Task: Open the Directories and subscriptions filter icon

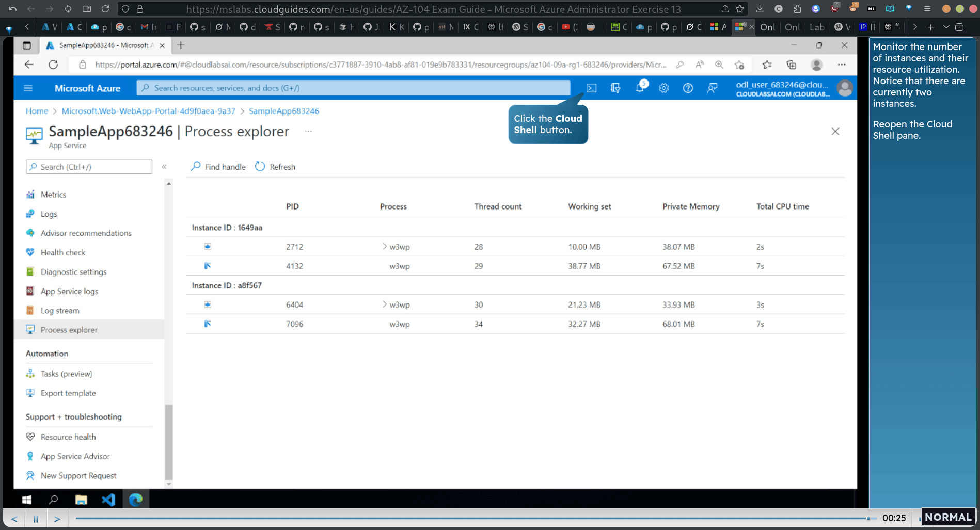Action: pos(615,88)
